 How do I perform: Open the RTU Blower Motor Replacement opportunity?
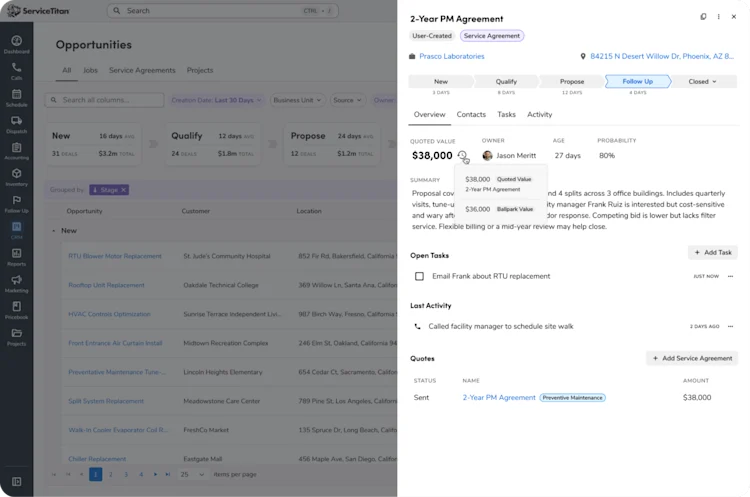click(115, 256)
